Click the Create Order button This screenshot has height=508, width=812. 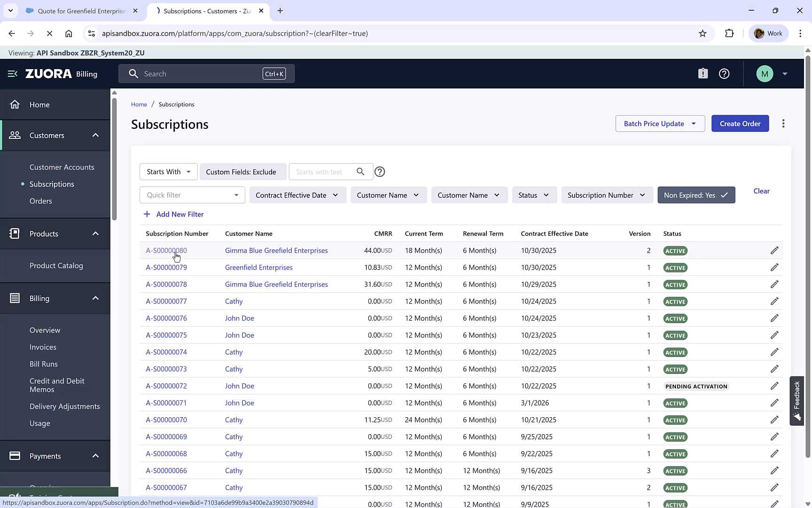(740, 123)
